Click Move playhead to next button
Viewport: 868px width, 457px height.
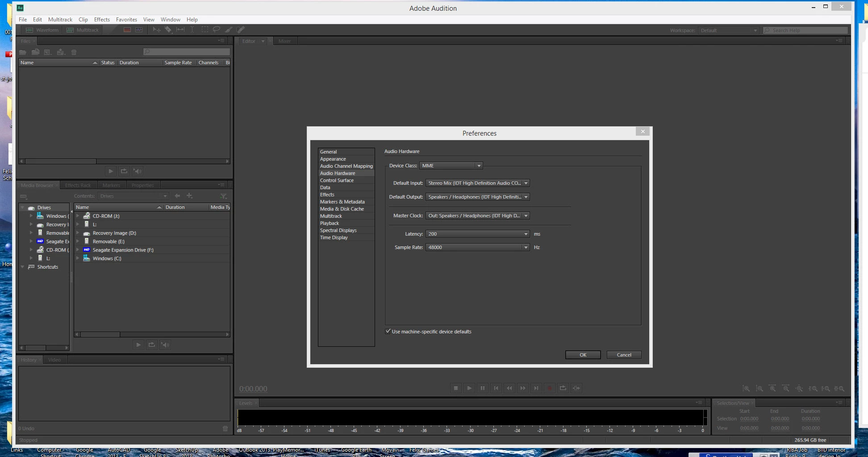pos(536,388)
